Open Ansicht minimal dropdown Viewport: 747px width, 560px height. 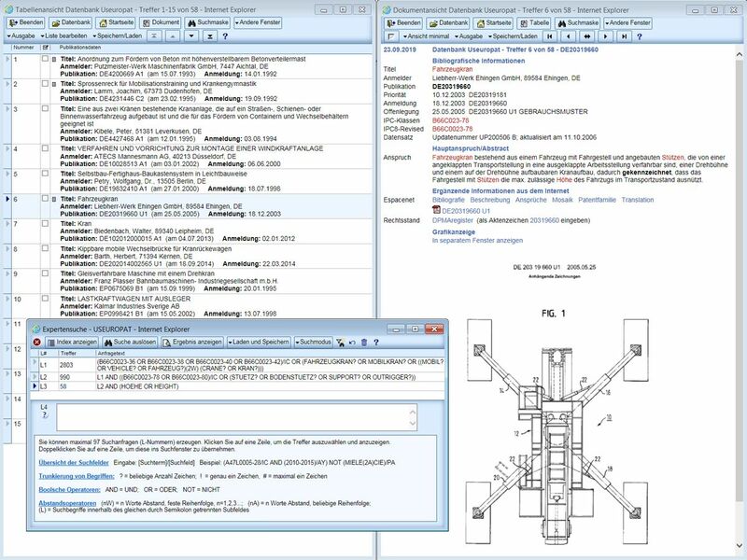427,36
